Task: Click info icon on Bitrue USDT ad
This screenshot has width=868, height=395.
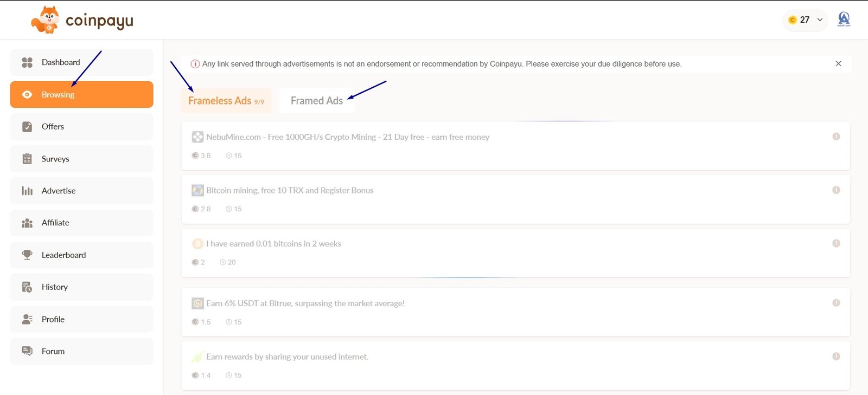Action: coord(836,303)
